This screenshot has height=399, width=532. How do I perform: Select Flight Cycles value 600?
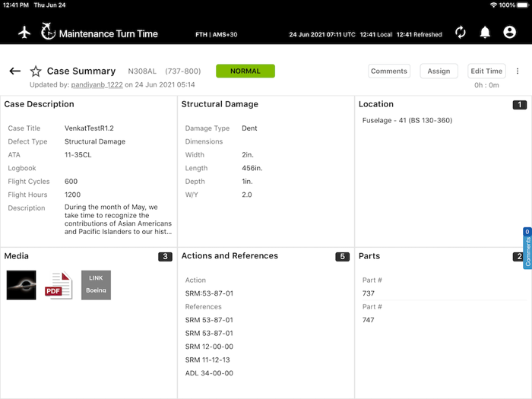click(x=71, y=181)
